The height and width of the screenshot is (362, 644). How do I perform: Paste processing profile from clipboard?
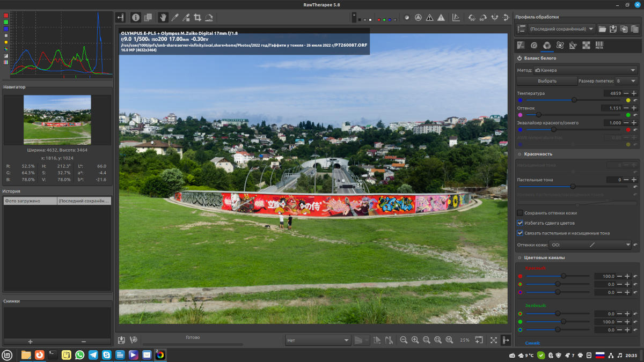pos(635,29)
